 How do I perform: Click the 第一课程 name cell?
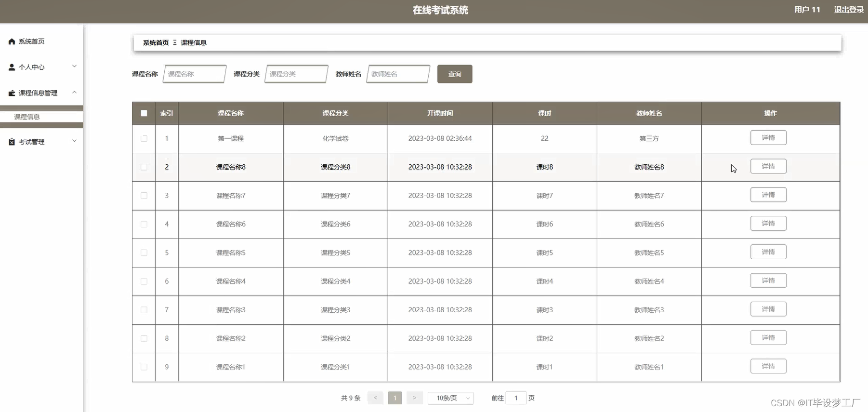pyautogui.click(x=231, y=138)
